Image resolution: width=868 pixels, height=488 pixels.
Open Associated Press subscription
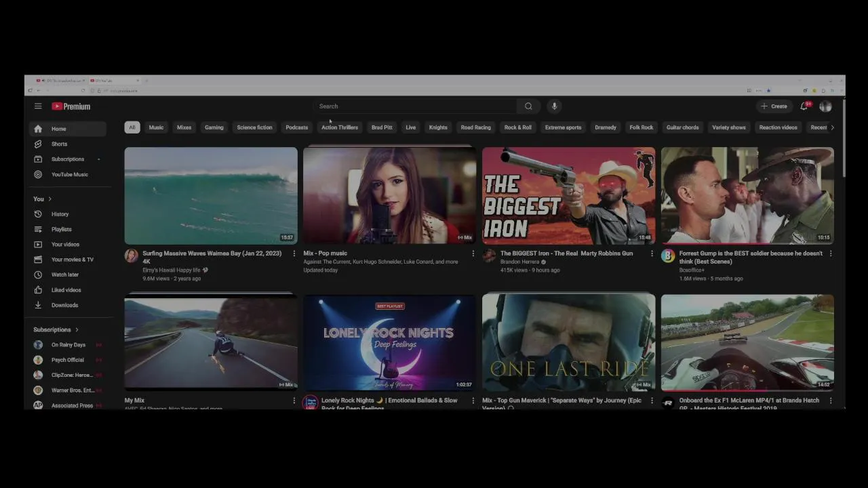point(68,405)
